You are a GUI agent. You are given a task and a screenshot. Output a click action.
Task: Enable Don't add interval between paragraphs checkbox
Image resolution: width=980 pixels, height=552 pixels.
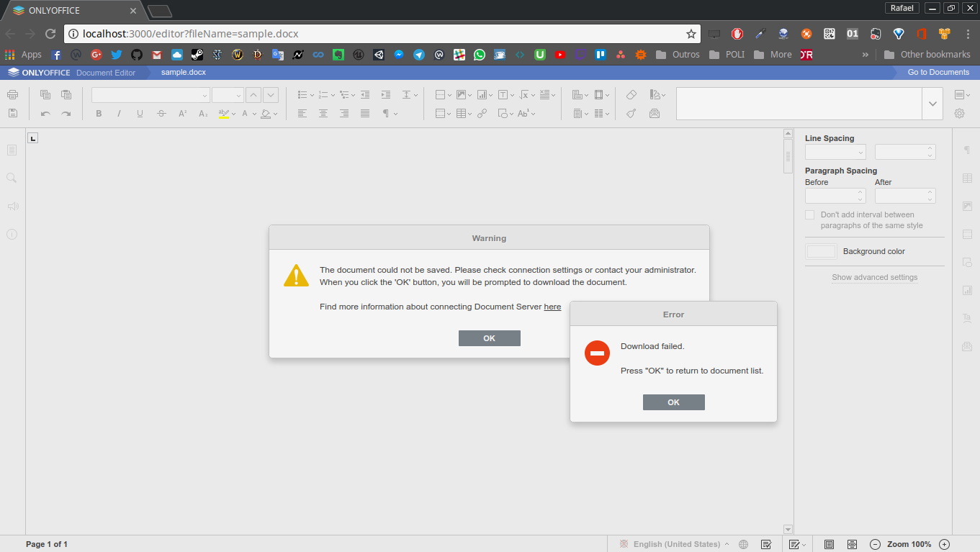[x=810, y=215]
